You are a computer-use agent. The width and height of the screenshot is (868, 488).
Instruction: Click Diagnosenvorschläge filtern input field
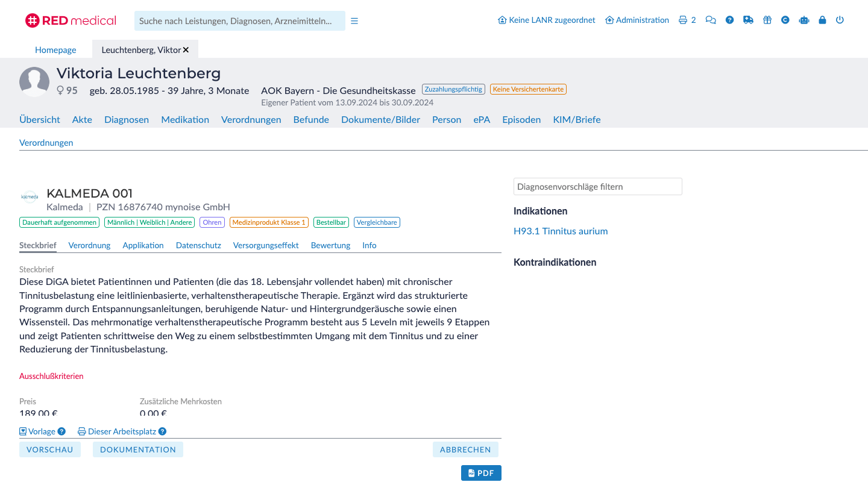coord(597,186)
